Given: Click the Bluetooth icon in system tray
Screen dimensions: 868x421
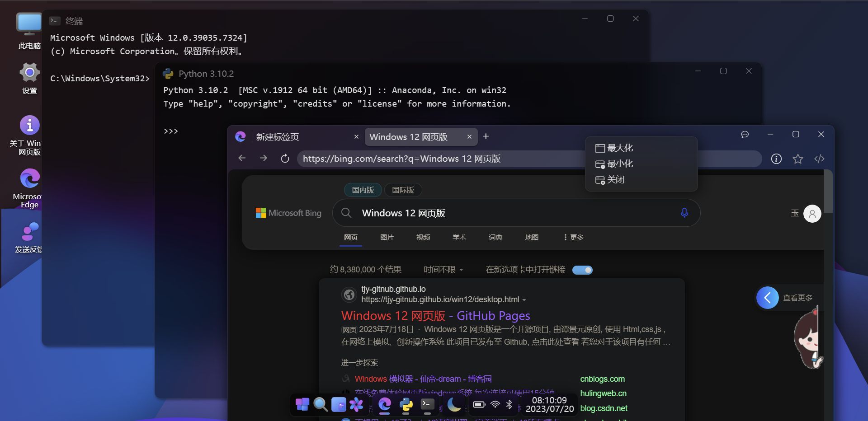Looking at the screenshot, I should (510, 405).
